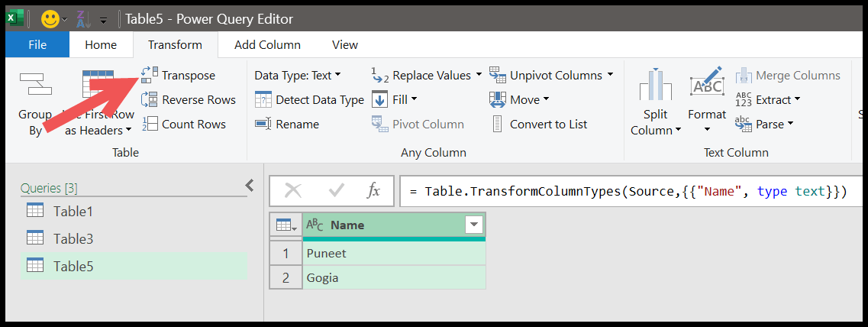Open the table corner menu dropdown
868x327 pixels.
tap(286, 225)
